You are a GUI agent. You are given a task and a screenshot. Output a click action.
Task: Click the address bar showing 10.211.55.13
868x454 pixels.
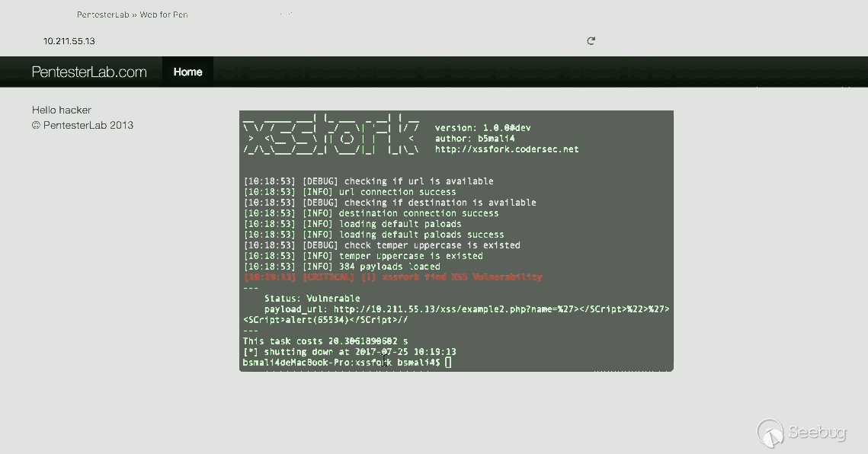(x=69, y=41)
